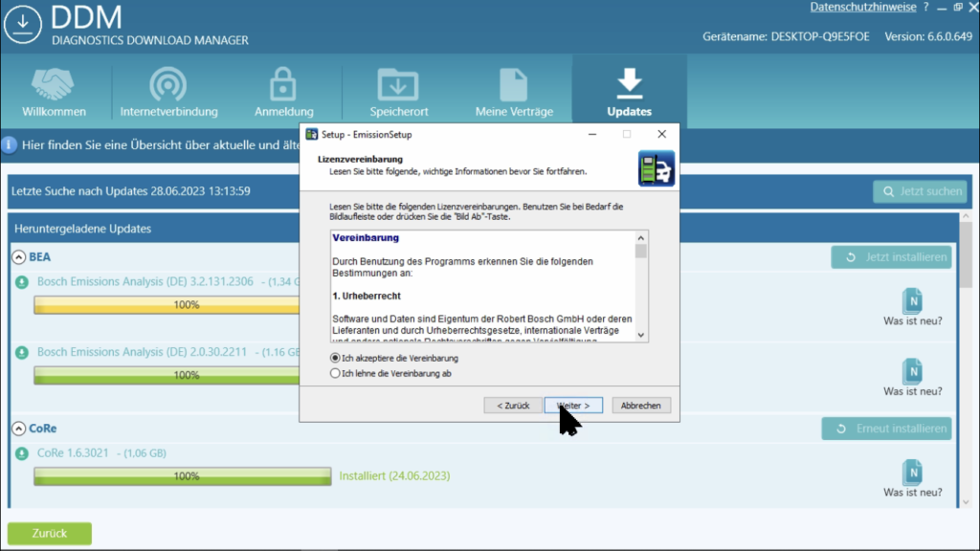The height and width of the screenshot is (551, 980).
Task: Click the download icon beside CoRe 1.6.3021
Action: 22,453
